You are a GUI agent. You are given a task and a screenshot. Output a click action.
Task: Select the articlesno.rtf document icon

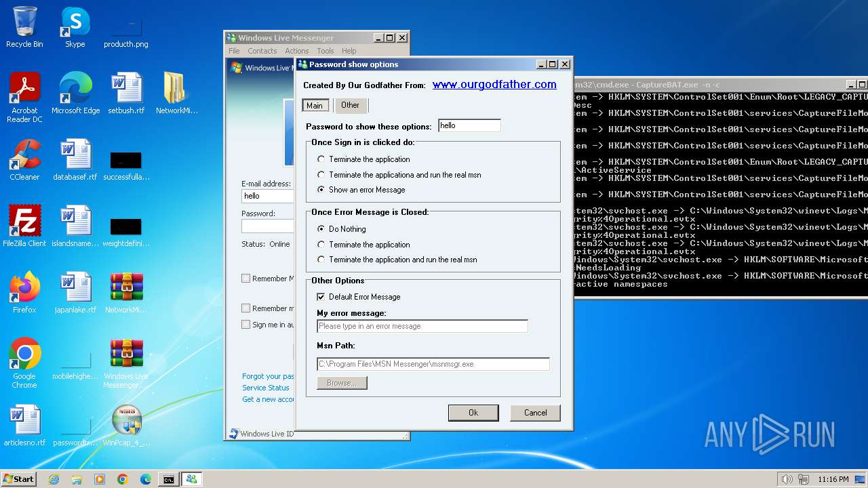point(24,426)
